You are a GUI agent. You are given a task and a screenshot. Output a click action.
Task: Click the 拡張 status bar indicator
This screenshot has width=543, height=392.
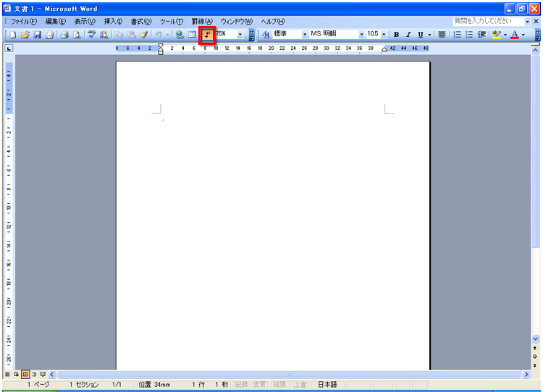coord(279,384)
